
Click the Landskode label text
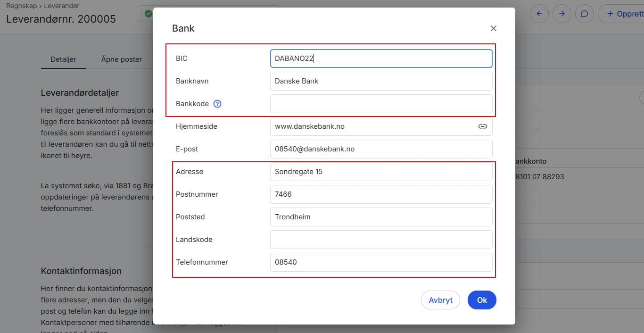coord(194,240)
